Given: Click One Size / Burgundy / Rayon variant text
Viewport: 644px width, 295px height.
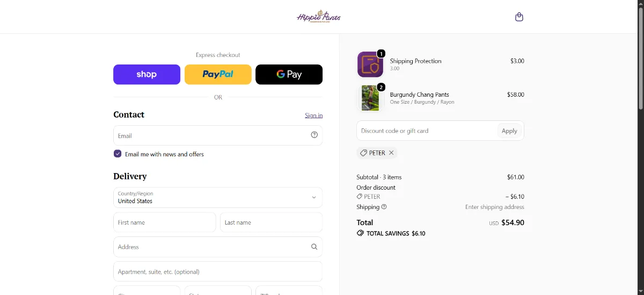Looking at the screenshot, I should click(x=422, y=102).
